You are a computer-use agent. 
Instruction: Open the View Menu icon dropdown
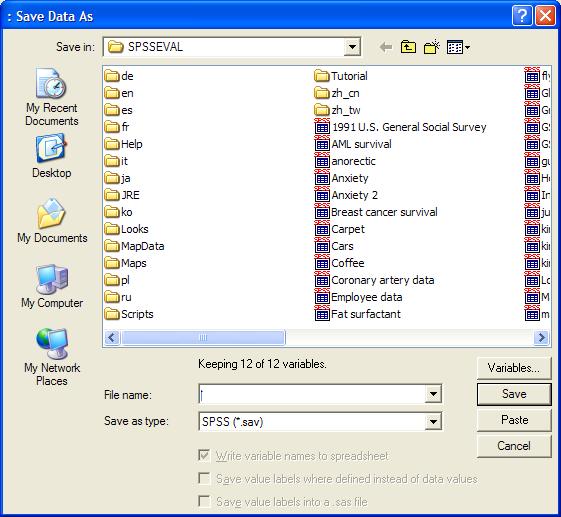point(458,47)
